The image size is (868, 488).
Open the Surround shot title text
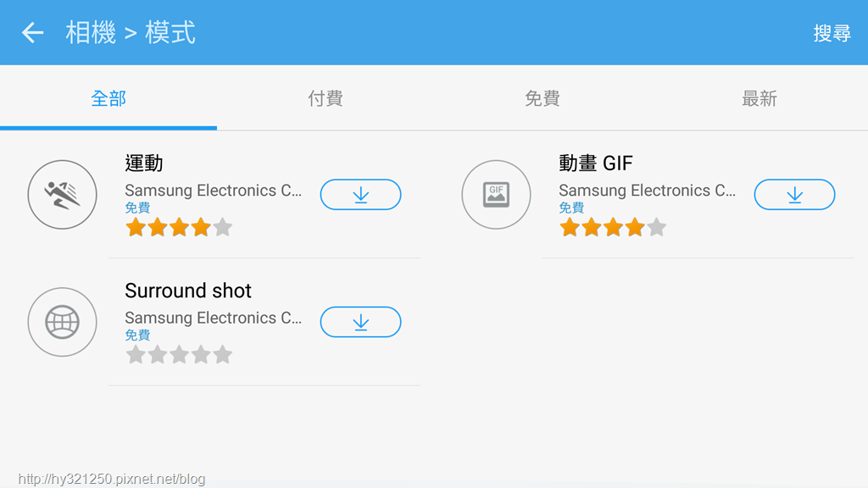click(x=188, y=291)
